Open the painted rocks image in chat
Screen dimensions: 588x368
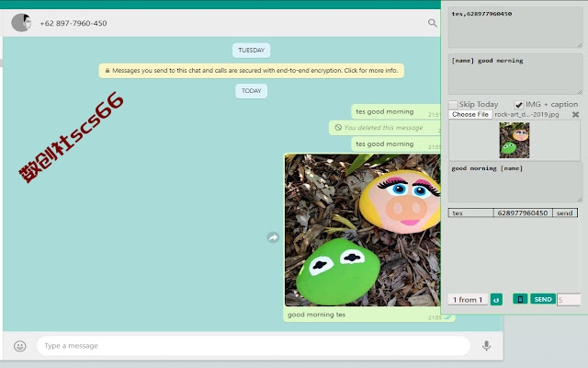tap(362, 230)
